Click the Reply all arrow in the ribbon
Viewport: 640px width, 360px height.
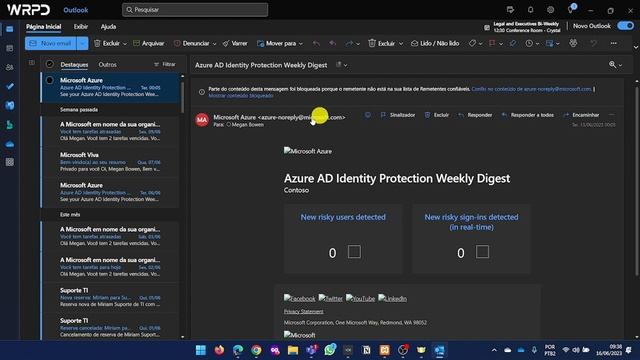coord(333,43)
